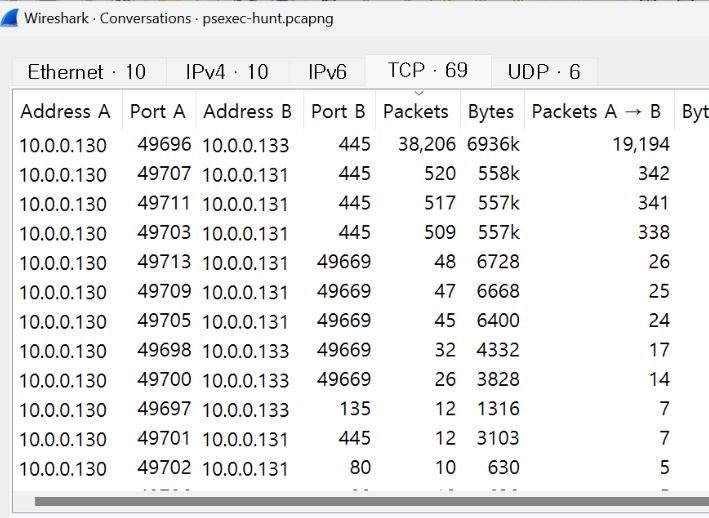Viewport: 709px width, 518px height.
Task: Open the UDP · 6 tab
Action: (544, 72)
